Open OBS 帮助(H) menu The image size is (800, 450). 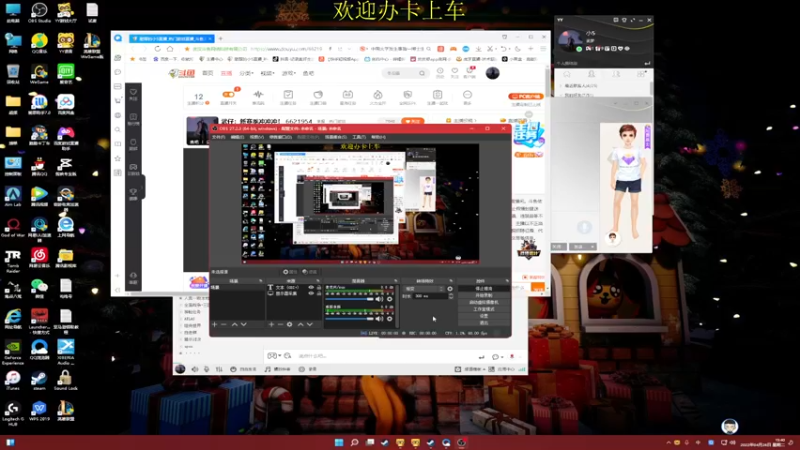click(x=378, y=137)
